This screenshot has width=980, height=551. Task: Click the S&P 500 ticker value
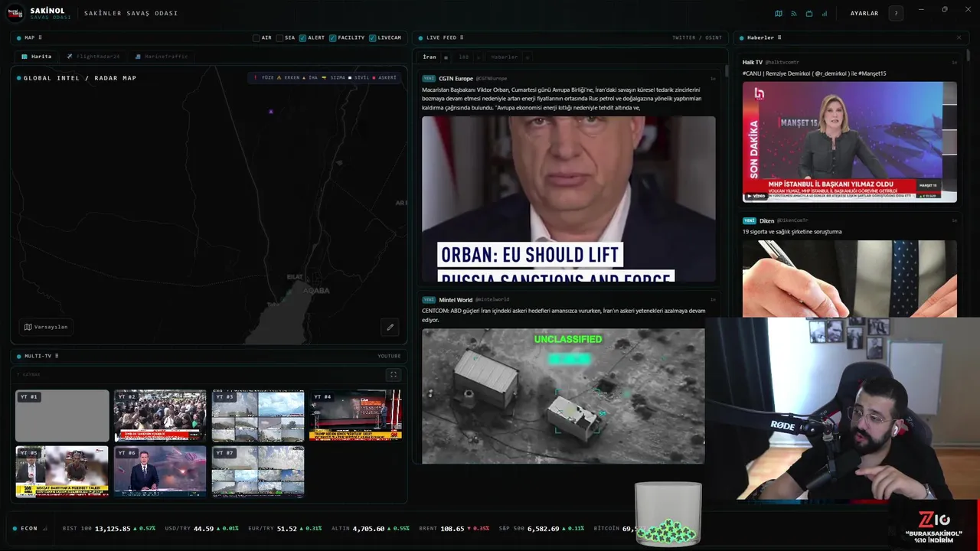click(x=544, y=528)
